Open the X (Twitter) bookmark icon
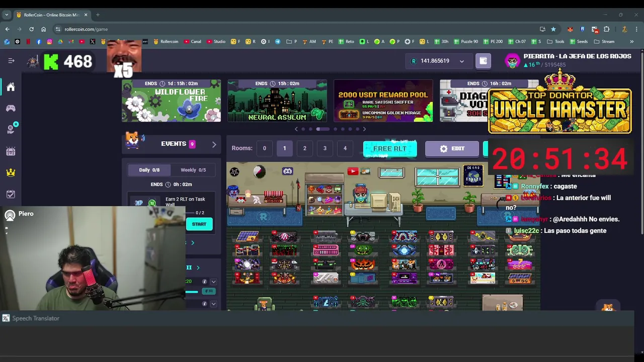Screen dimensions: 644x362 tap(93, 41)
